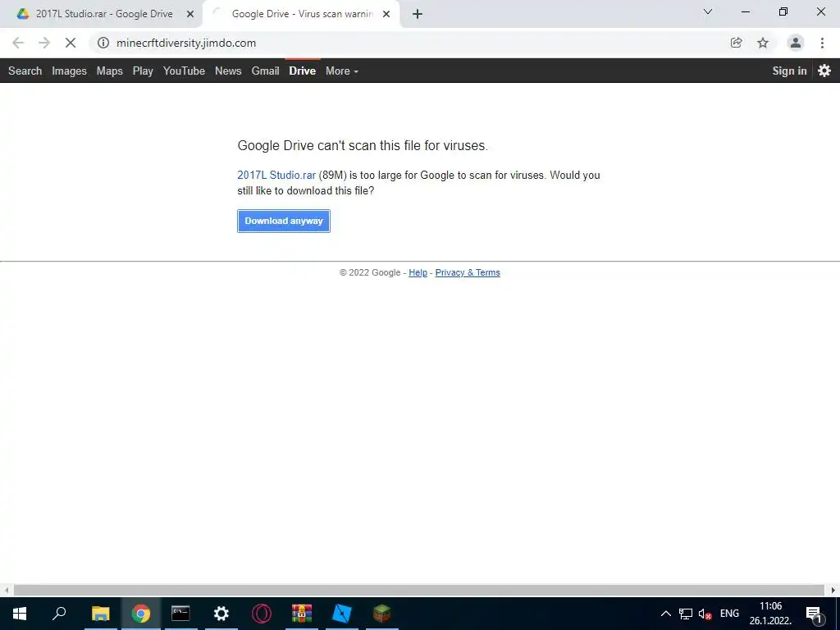Show hidden system tray icons
This screenshot has width=840, height=630.
pyautogui.click(x=666, y=614)
